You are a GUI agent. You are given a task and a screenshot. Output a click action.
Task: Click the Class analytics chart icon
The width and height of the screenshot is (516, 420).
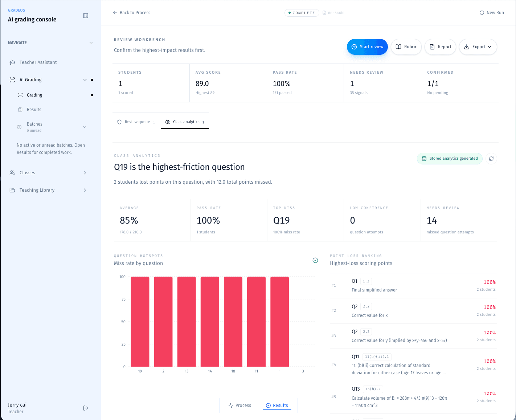point(168,122)
